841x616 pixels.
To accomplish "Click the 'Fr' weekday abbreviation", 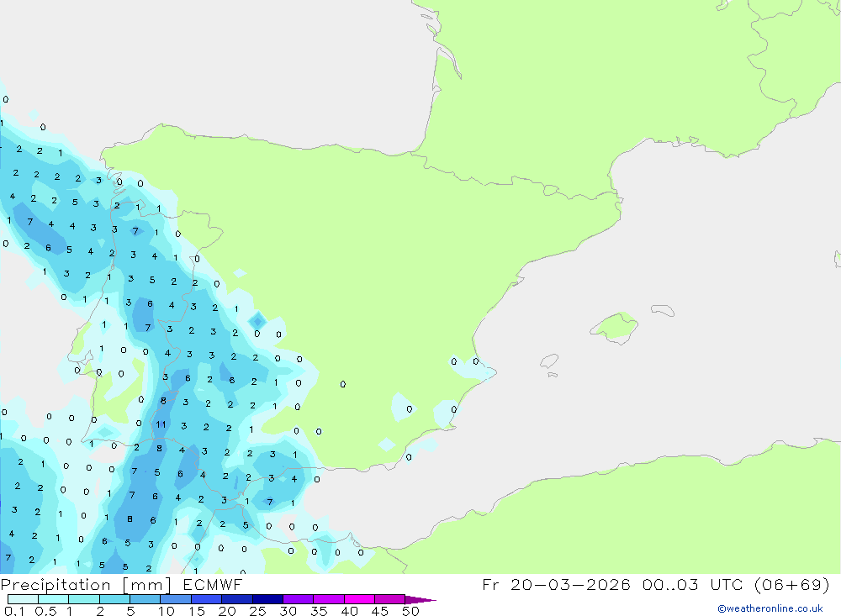I will pos(490,584).
